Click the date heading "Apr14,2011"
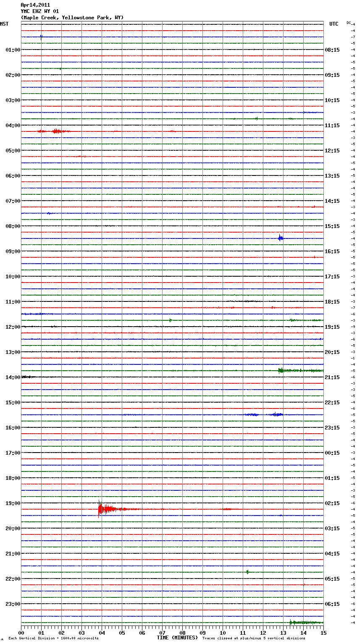 pos(35,5)
